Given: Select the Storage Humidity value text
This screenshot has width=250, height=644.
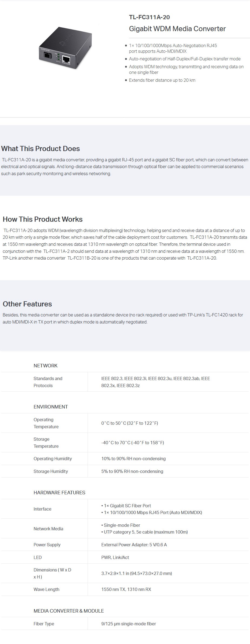Looking at the screenshot, I should 132,471.
